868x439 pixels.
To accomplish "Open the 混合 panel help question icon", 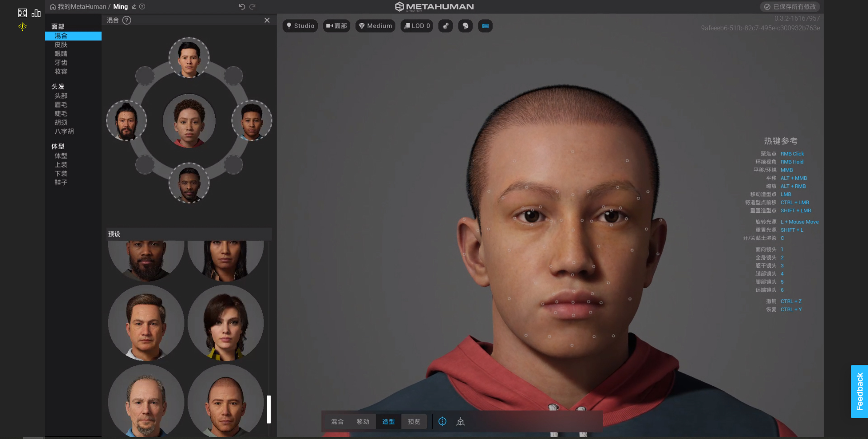I will [x=127, y=20].
